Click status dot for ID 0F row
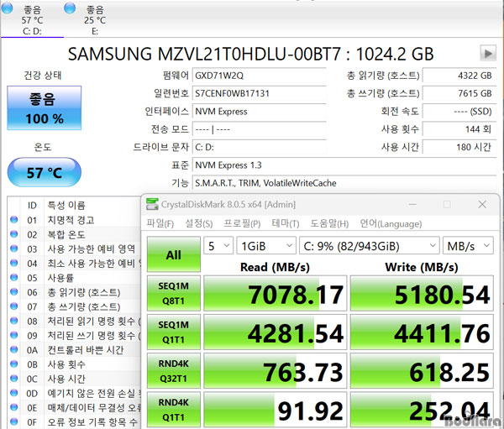The width and height of the screenshot is (504, 429). [x=13, y=421]
